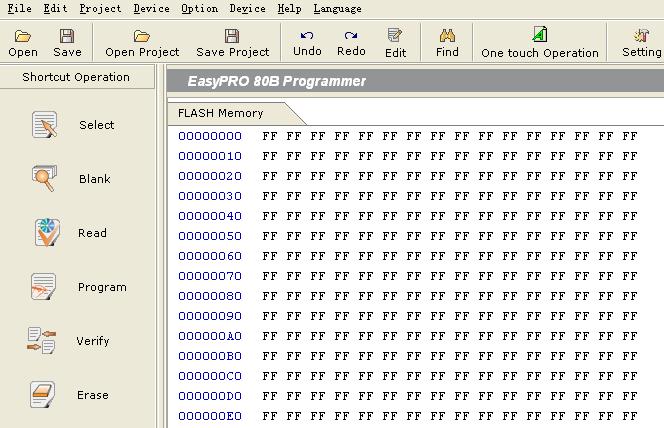Image resolution: width=664 pixels, height=428 pixels.
Task: Click the Program chip icon
Action: pos(44,286)
